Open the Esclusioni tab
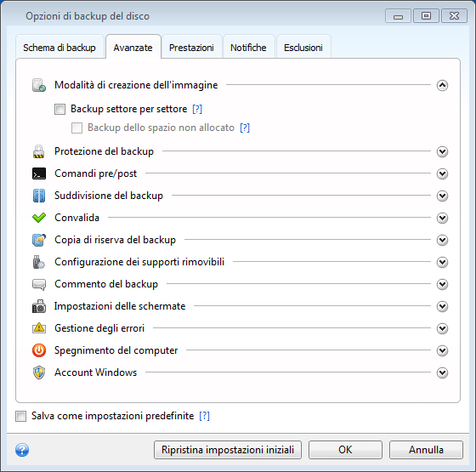476x472 pixels. click(303, 48)
